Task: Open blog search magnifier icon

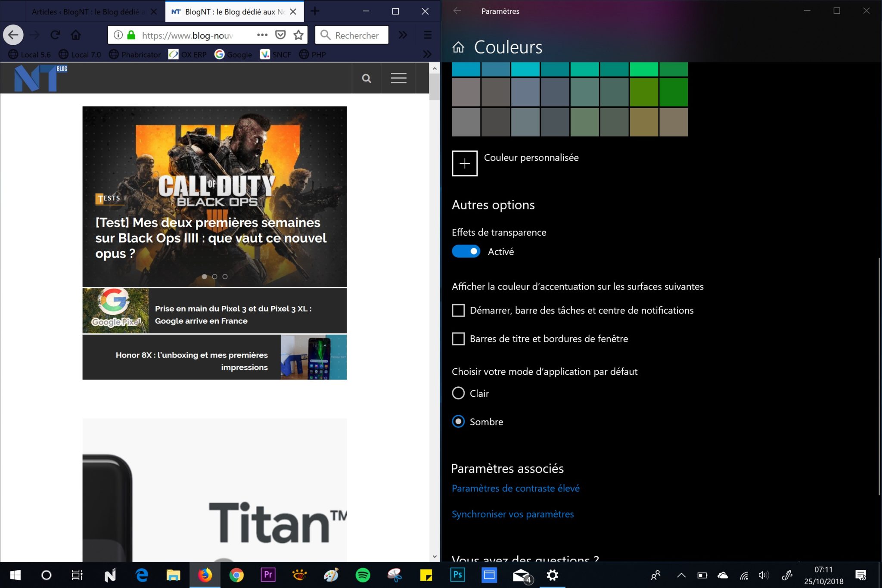Action: (366, 78)
